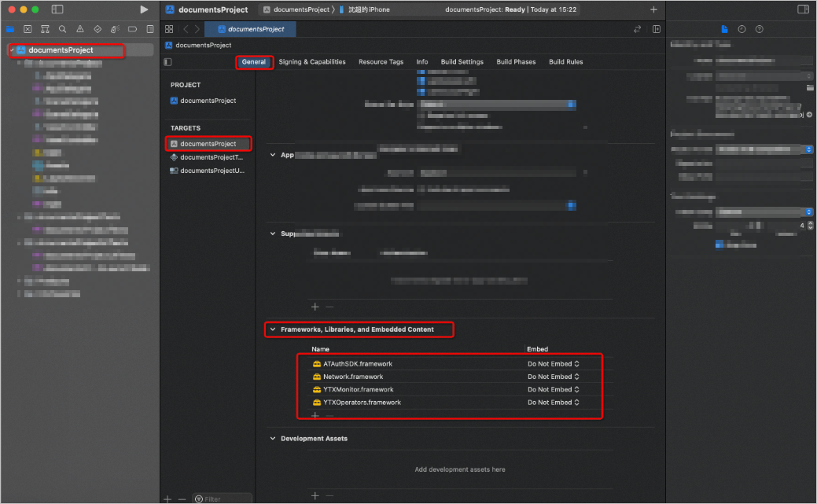Run the project with the Play button
817x504 pixels.
pos(144,9)
